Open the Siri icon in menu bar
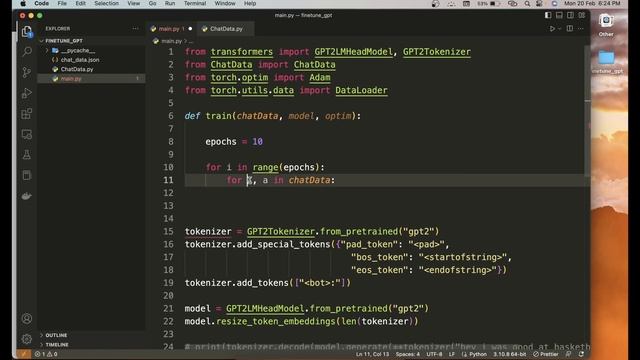 pos(554,4)
